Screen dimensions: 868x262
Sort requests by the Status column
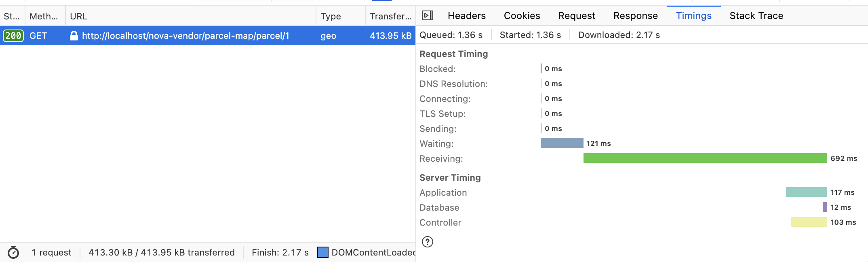click(x=12, y=16)
